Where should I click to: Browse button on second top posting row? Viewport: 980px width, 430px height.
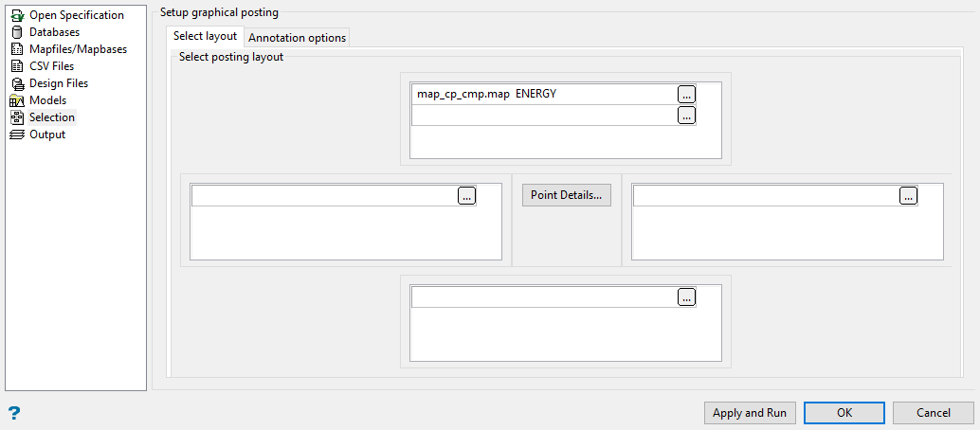point(686,115)
